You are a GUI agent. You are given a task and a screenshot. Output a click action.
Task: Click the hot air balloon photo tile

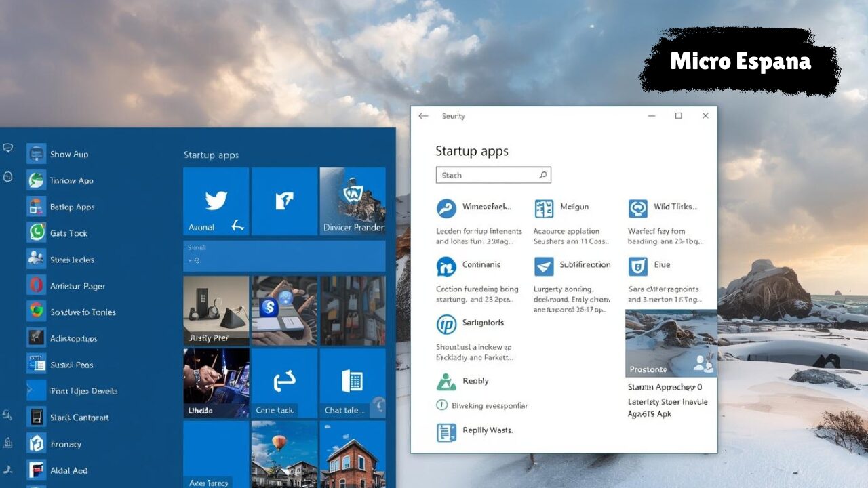284,453
